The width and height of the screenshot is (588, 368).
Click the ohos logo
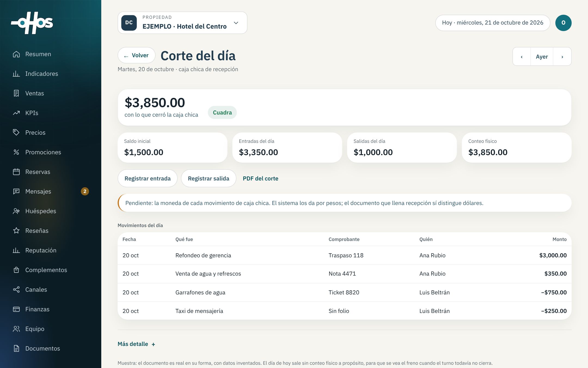pos(32,23)
